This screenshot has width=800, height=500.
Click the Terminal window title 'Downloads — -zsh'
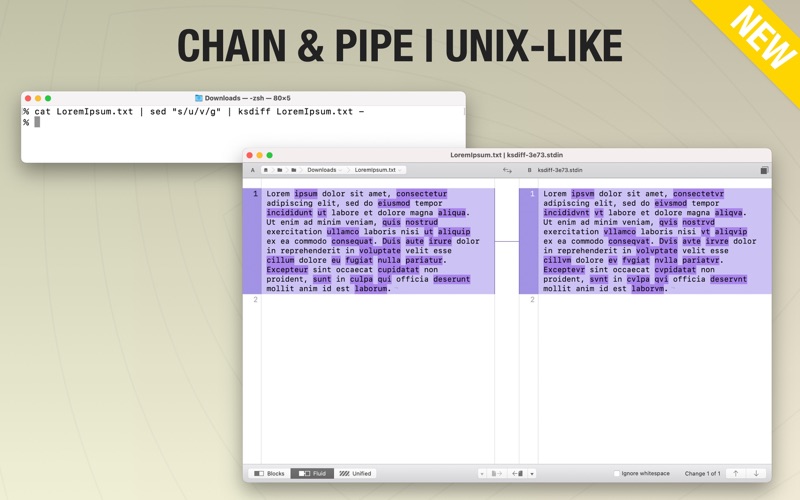click(247, 98)
